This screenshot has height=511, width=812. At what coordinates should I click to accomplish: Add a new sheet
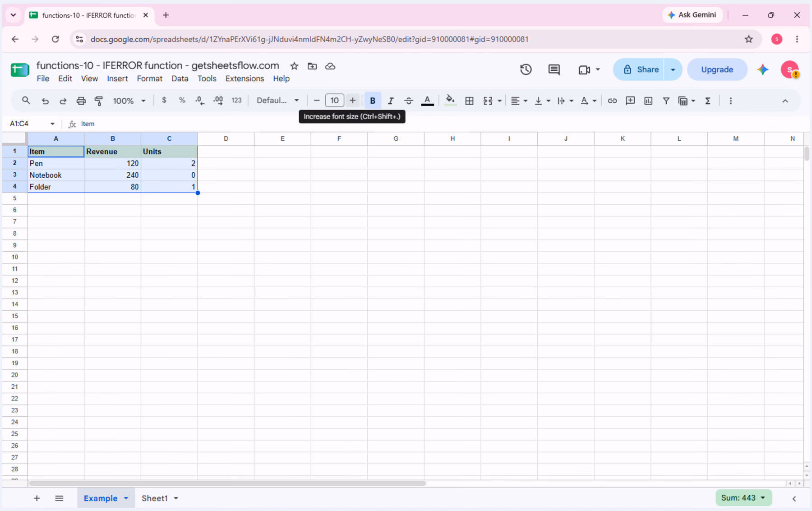[37, 498]
